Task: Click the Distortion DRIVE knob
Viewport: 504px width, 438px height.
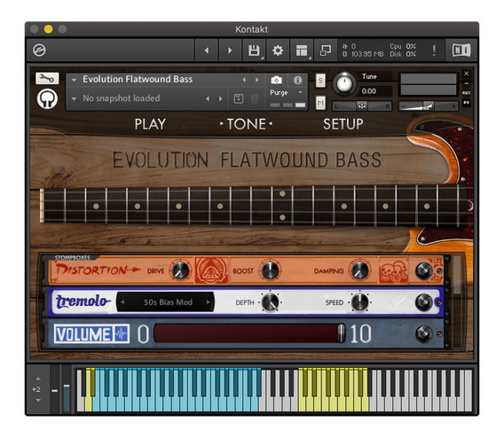Action: coord(181,270)
